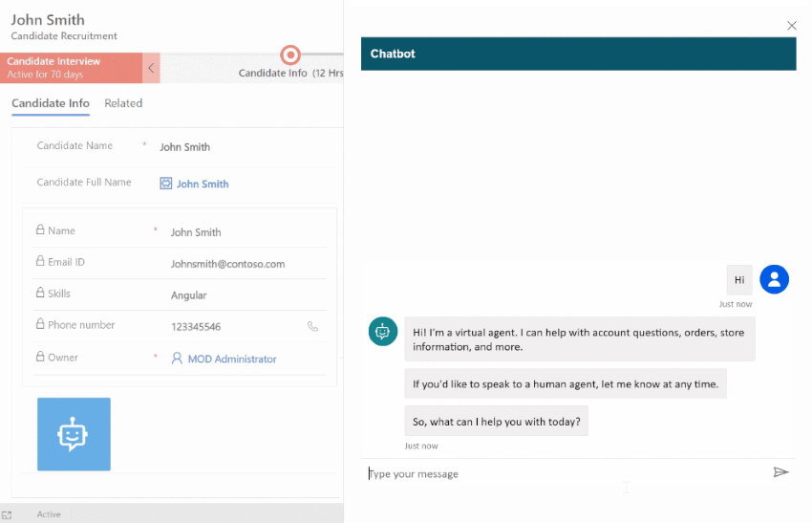Viewport: 812px width, 523px height.
Task: Click the Chatbot header title
Action: pyautogui.click(x=393, y=54)
